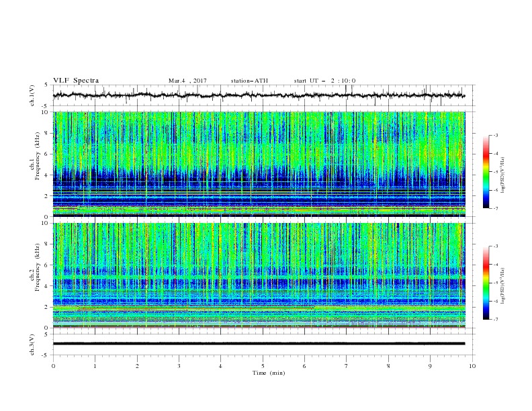Select the log(PSD) label beside ch.2 colorbar

(504, 286)
